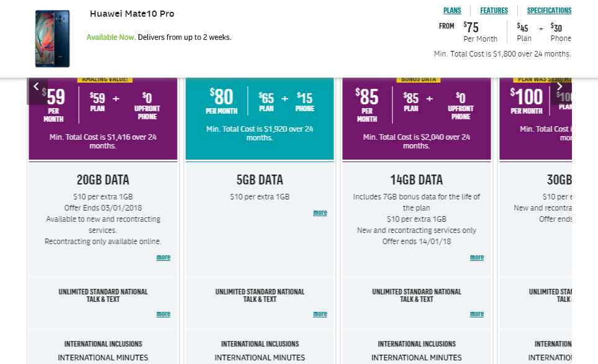This screenshot has width=598, height=364.
Task: Click '$65 PLAN' in the $80 card
Action: pyautogui.click(x=266, y=102)
